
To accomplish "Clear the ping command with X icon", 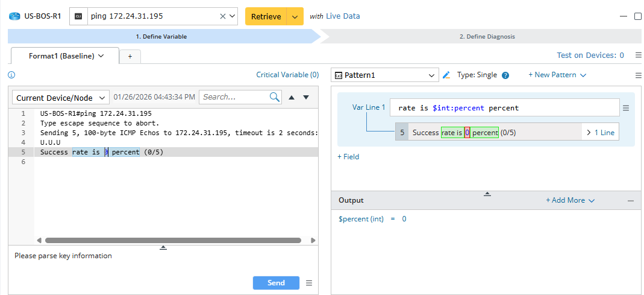I will 223,16.
